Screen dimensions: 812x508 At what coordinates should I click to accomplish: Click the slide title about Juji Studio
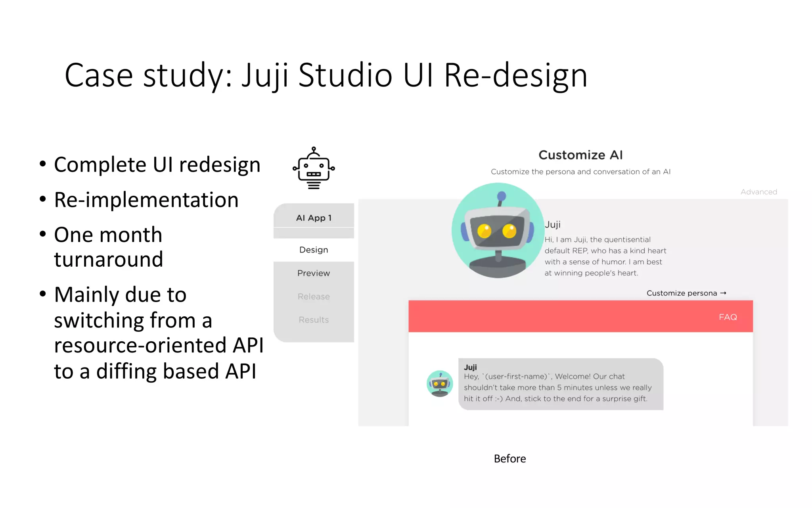coord(326,75)
